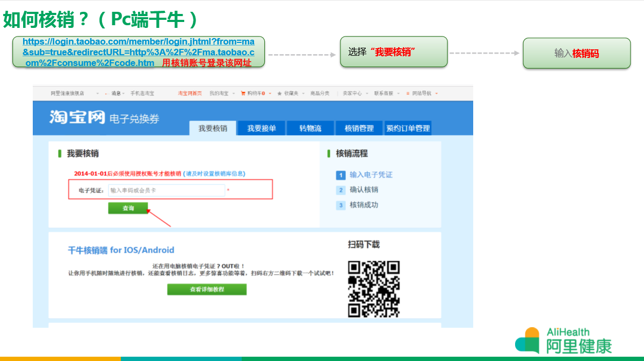Click the 购物车 cart icon

[243, 93]
